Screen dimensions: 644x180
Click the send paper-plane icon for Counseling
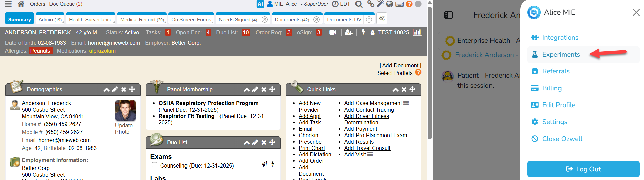pyautogui.click(x=264, y=164)
